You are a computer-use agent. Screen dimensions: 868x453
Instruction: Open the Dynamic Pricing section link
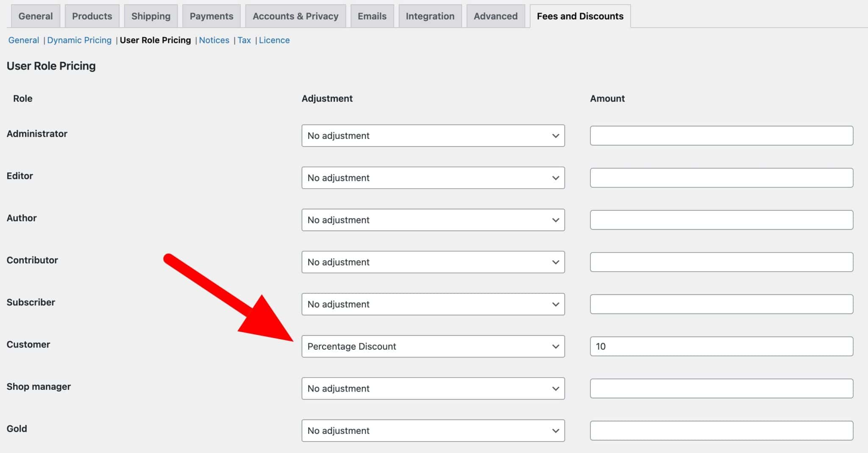point(79,40)
